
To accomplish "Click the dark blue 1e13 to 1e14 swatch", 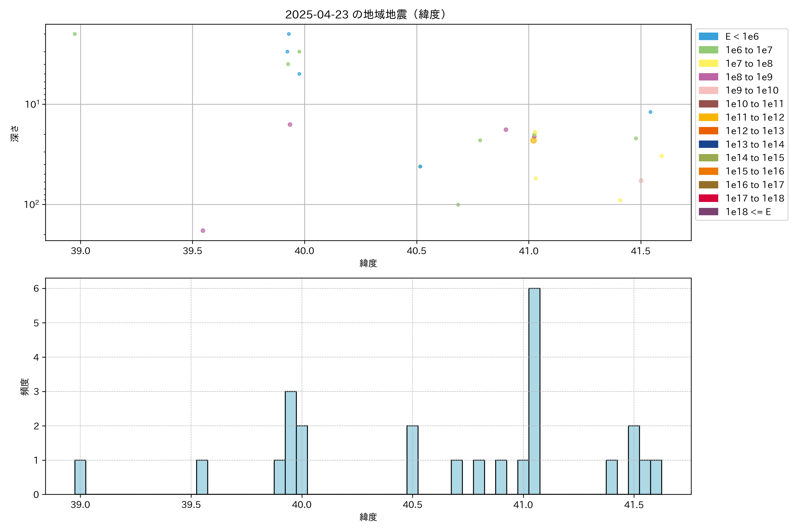I will [x=708, y=145].
